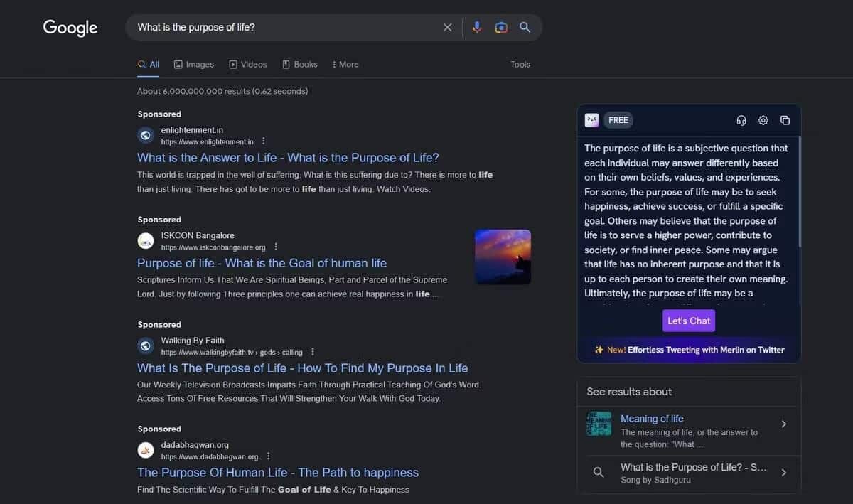Copy Merlin response with copy icon
853x504 pixels.
785,120
